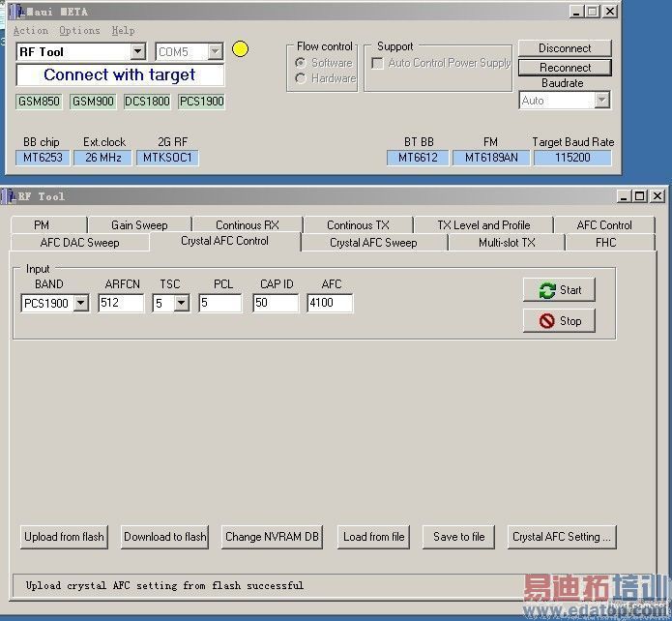Click the PCS1900 band indicator
This screenshot has height=621, width=672.
[x=201, y=102]
